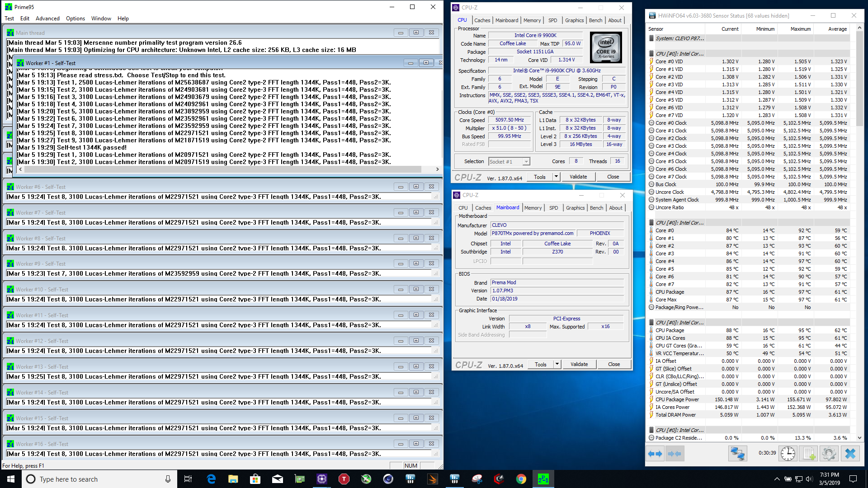The width and height of the screenshot is (868, 488).
Task: Click HWiNFO blue X close sensors icon
Action: click(850, 454)
